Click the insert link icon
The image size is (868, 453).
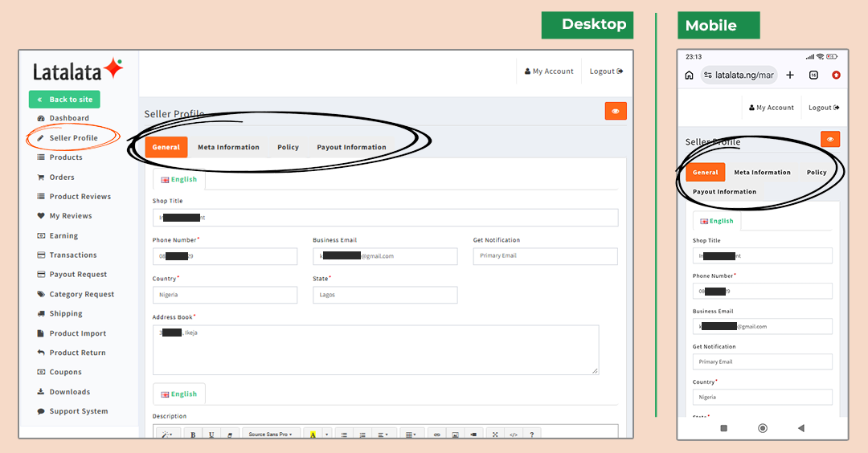[436, 435]
